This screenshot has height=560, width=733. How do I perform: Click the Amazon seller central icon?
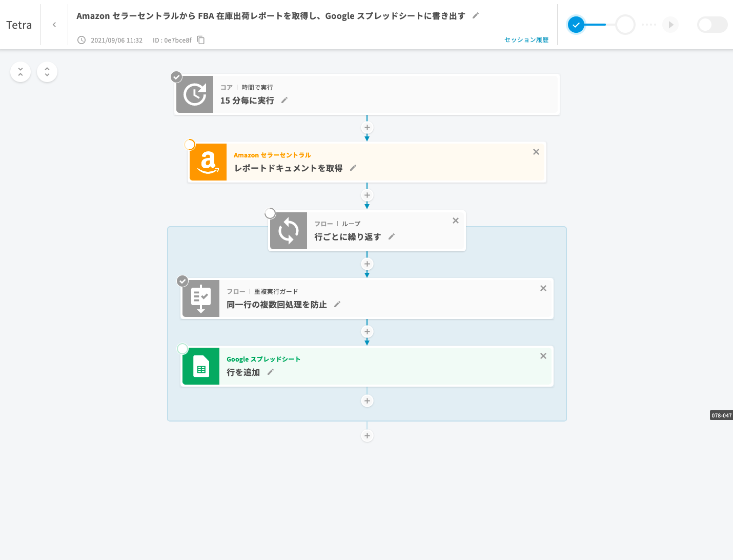tap(208, 162)
